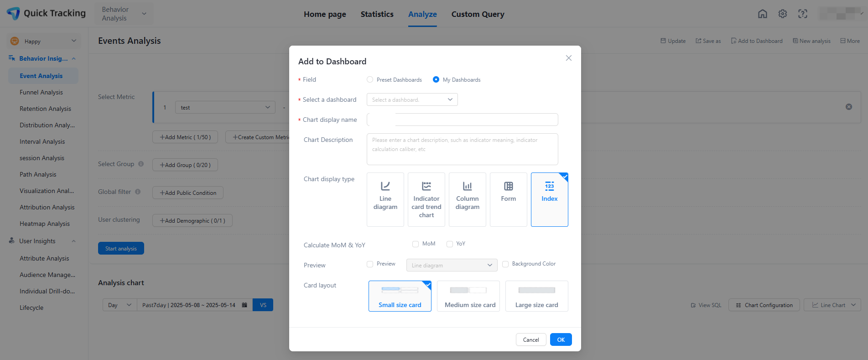
Task: Open the Select a dashboard dropdown
Action: [412, 99]
